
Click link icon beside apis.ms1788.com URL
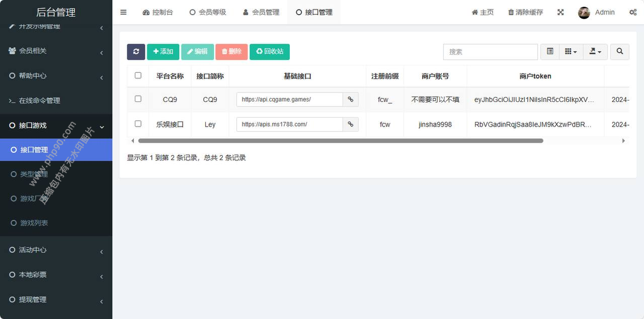coord(351,124)
